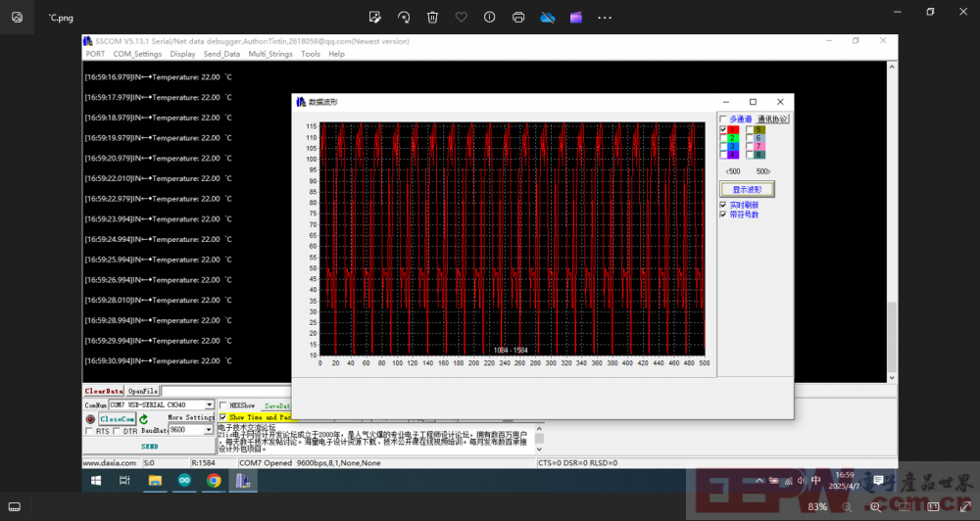Click the 1:1 actual size icon
Screen dimensions: 980x521
[933, 506]
